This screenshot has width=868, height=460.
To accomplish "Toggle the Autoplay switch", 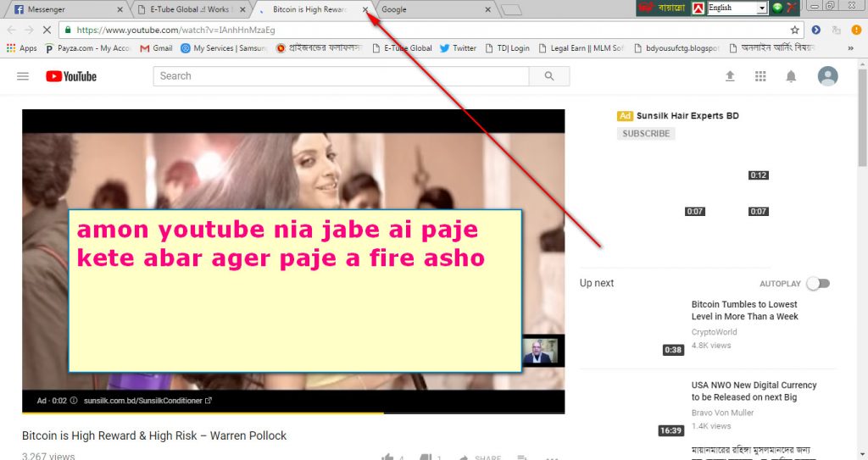I will pyautogui.click(x=817, y=284).
